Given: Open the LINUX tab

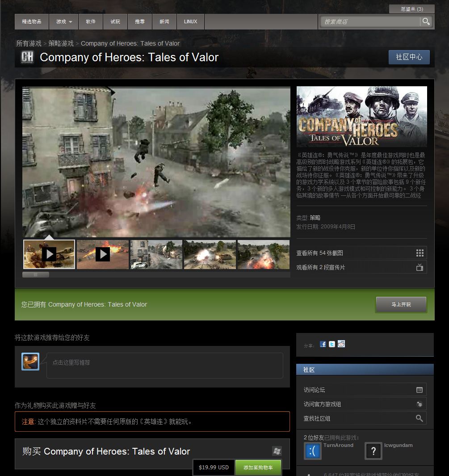Looking at the screenshot, I should [190, 21].
